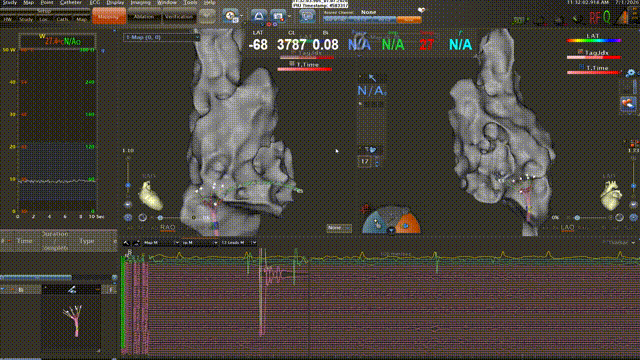640x360 pixels.
Task: Toggle the TagIdx legend checkbox
Action: [x=580, y=52]
